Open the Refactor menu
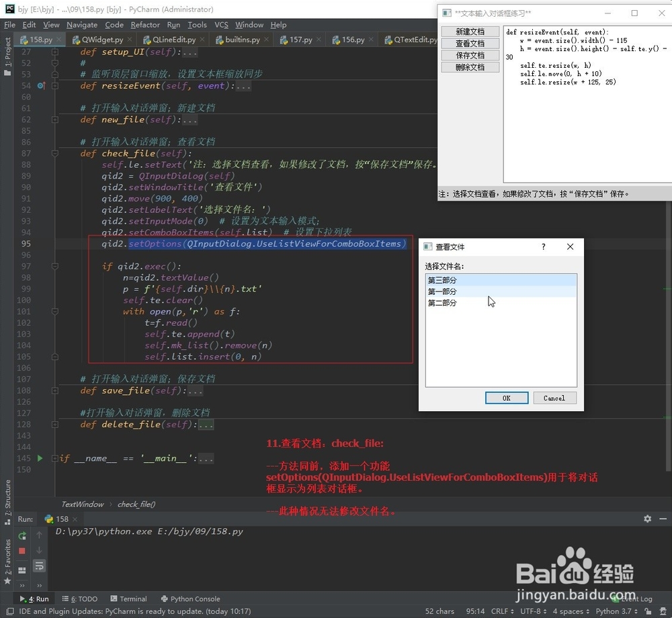This screenshot has height=618, width=672. (x=145, y=25)
